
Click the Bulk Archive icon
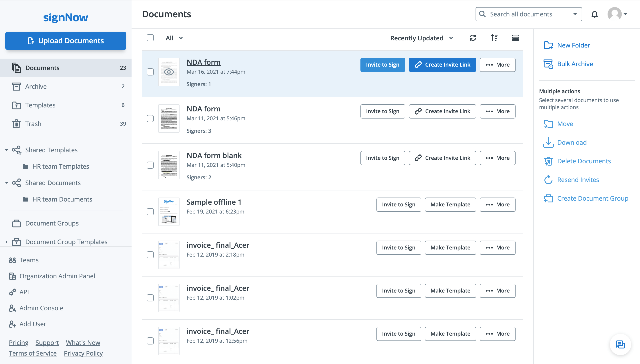[548, 64]
